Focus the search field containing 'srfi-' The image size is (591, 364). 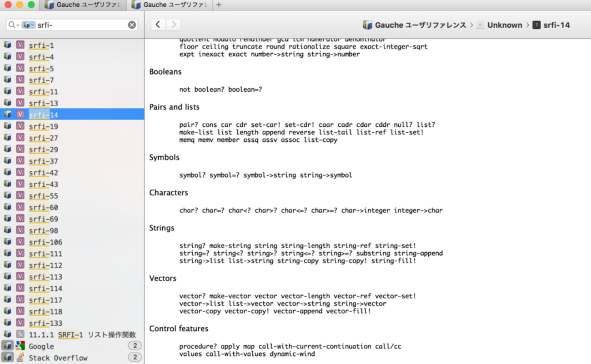point(72,25)
